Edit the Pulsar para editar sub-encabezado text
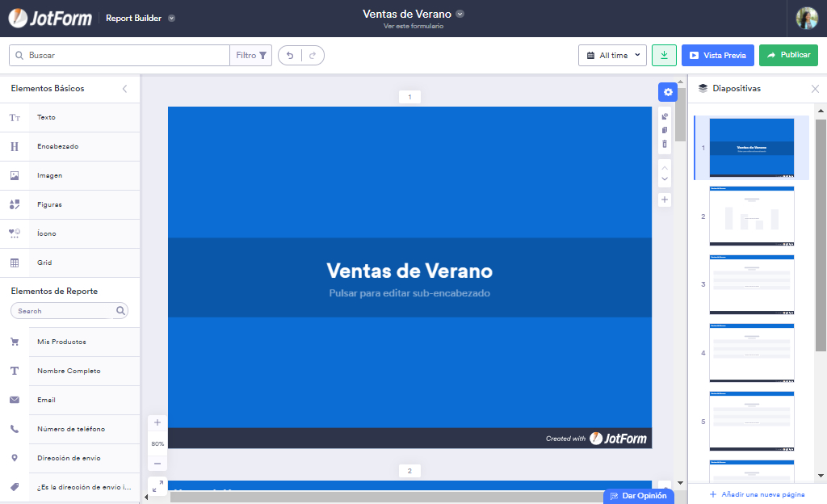This screenshot has height=504, width=827. click(x=409, y=293)
